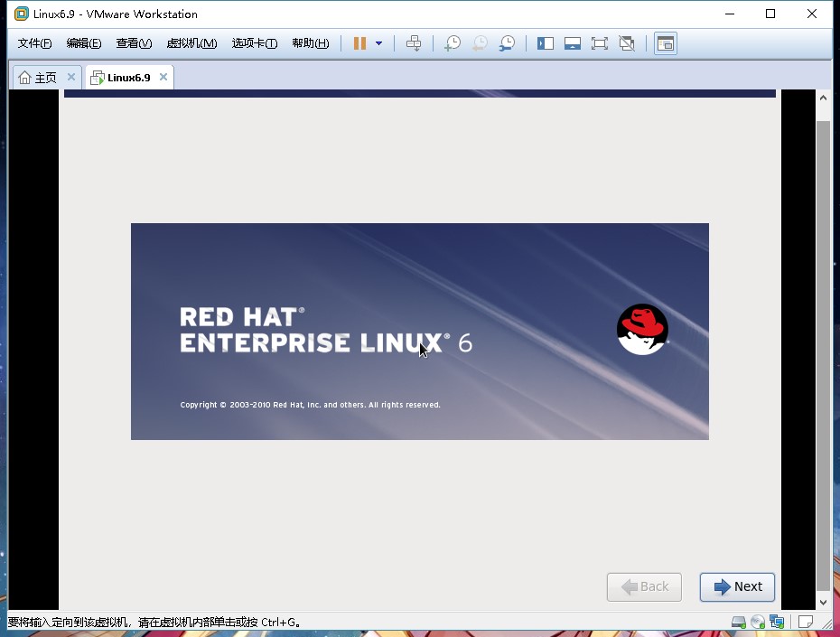Open the power options dropdown arrow
This screenshot has width=840, height=637.
tap(378, 43)
